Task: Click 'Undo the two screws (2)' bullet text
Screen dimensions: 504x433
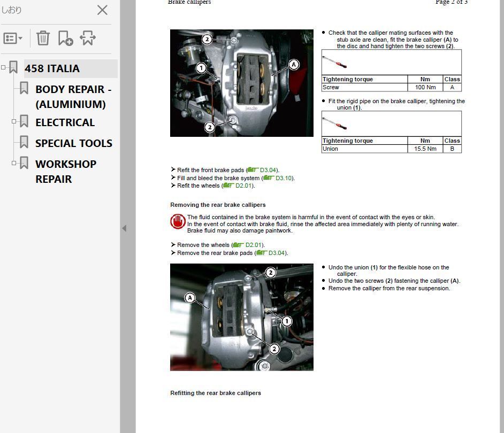Action: tap(394, 281)
